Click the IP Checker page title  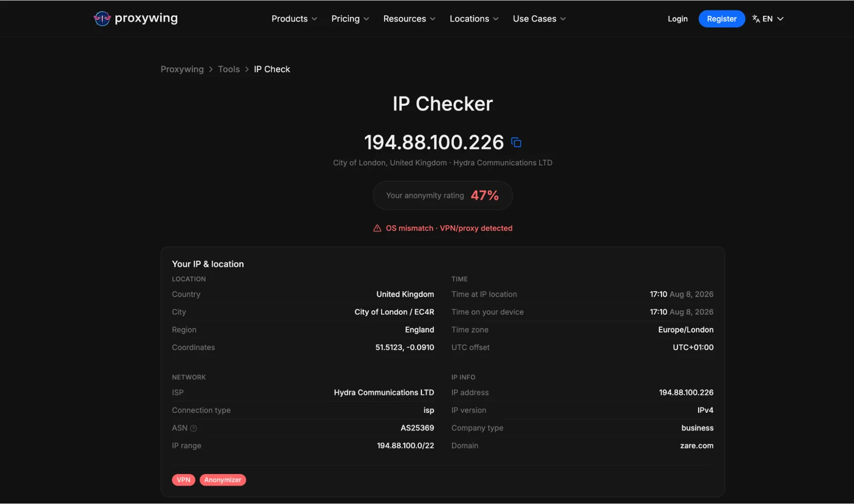click(442, 104)
